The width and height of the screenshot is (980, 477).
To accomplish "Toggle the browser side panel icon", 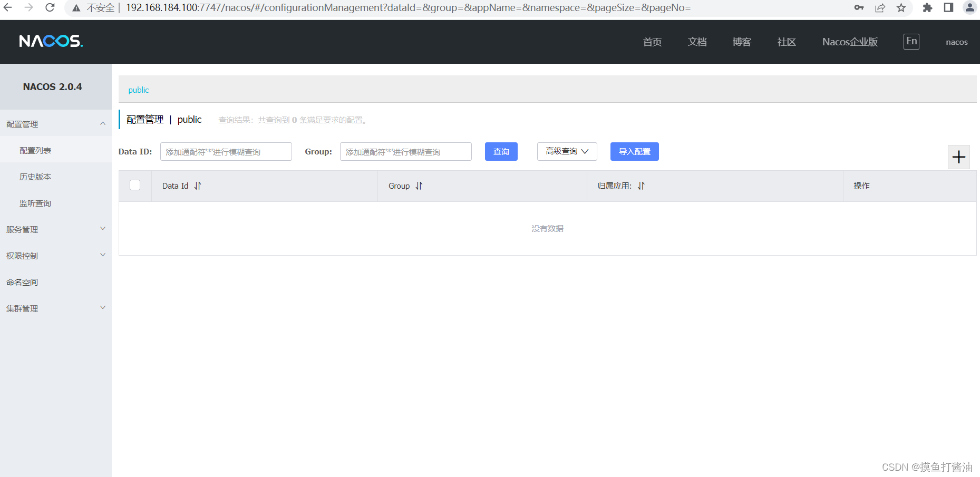I will [948, 7].
